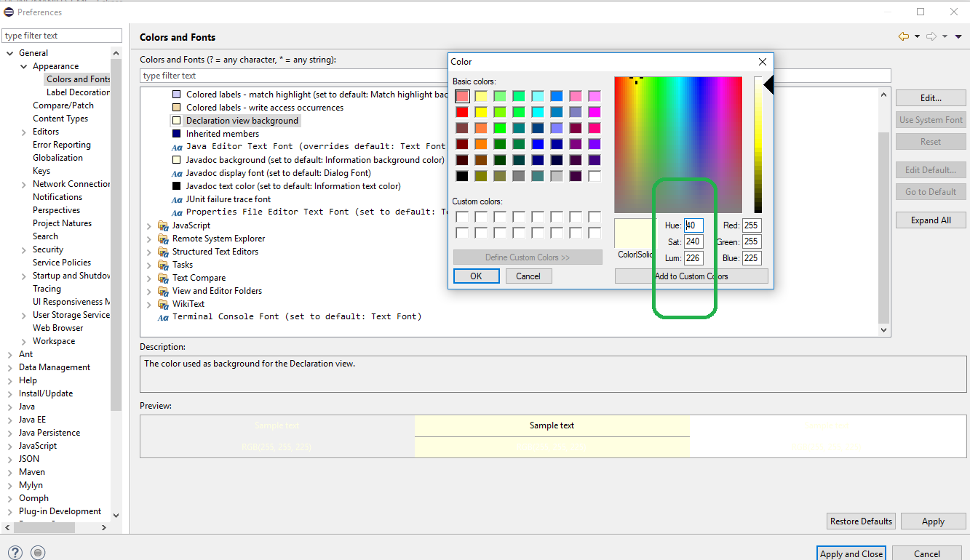Collapse the Appearance tree node
This screenshot has height=560, width=970.
point(24,66)
